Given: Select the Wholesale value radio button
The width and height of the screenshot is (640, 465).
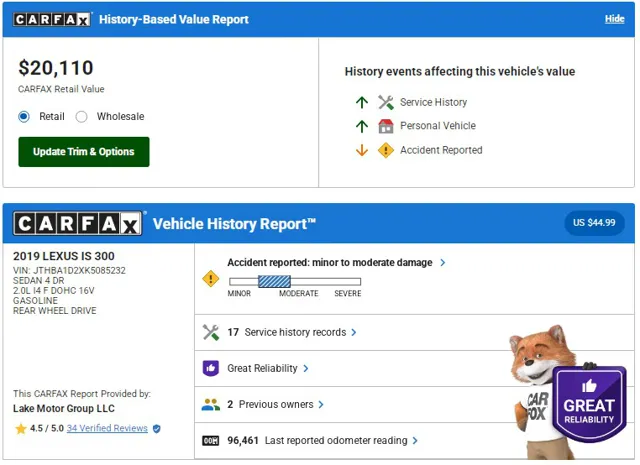Looking at the screenshot, I should [82, 117].
